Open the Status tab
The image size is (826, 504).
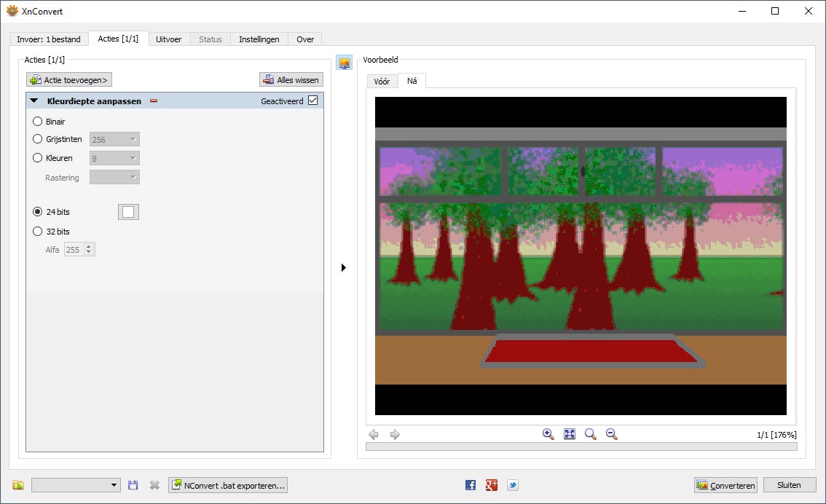211,39
